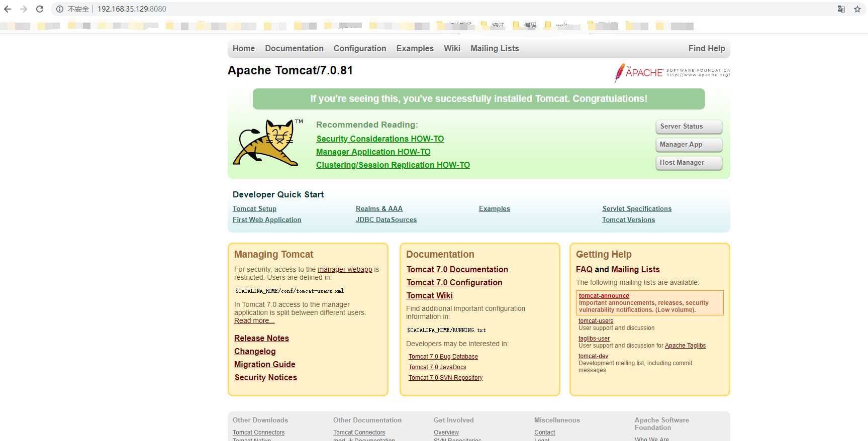Open Examples link in Developer Quick Start
Viewport: 868px width, 441px height.
pyautogui.click(x=495, y=208)
